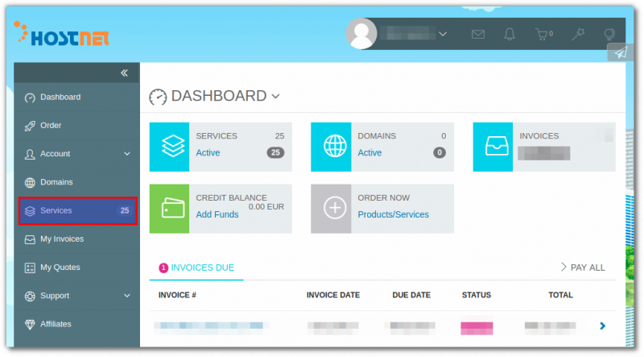Viewport: 644px width, 357px height.
Task: Click the DUE DATE column header
Action: click(411, 295)
